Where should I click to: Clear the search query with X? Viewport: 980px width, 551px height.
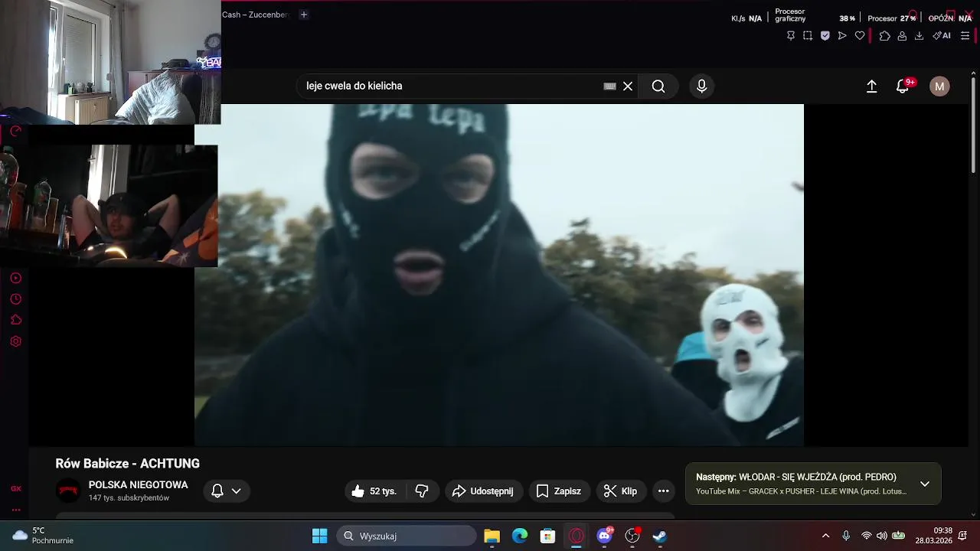(628, 86)
